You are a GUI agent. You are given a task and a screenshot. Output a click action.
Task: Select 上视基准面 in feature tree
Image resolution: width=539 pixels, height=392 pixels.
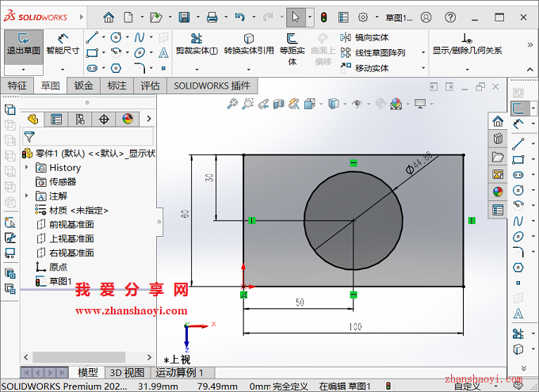click(x=65, y=238)
